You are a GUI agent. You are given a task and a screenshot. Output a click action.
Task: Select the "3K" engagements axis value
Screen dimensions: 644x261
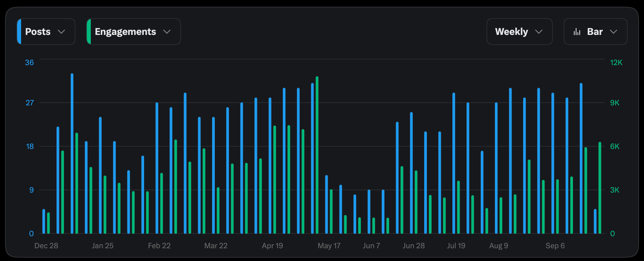tap(615, 190)
